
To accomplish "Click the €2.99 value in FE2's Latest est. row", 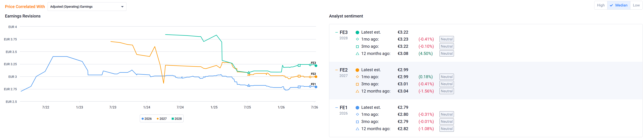I will [x=403, y=70].
